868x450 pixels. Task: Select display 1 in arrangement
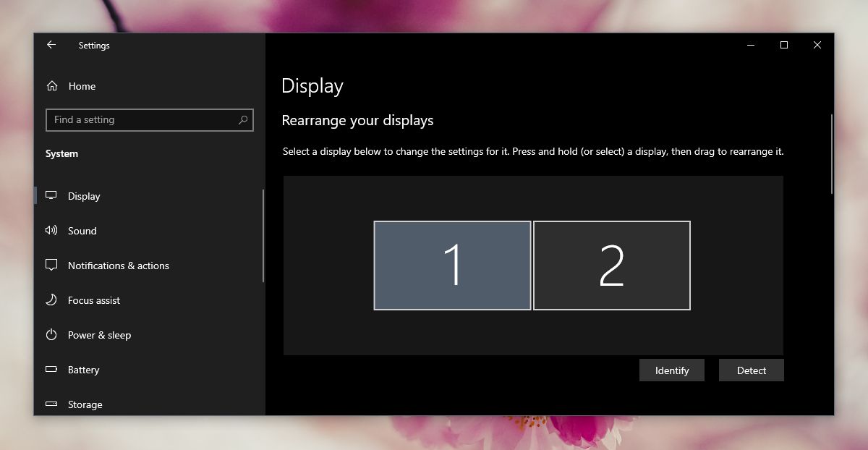click(x=453, y=266)
